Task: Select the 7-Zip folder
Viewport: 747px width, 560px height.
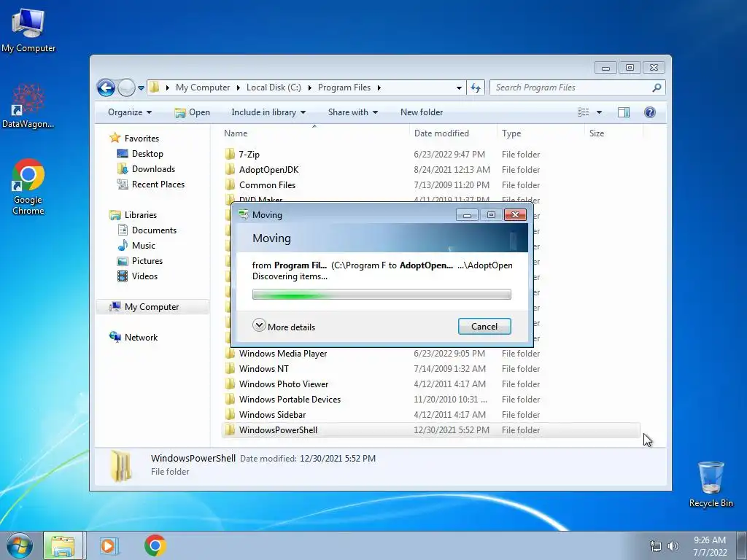Action: tap(249, 155)
